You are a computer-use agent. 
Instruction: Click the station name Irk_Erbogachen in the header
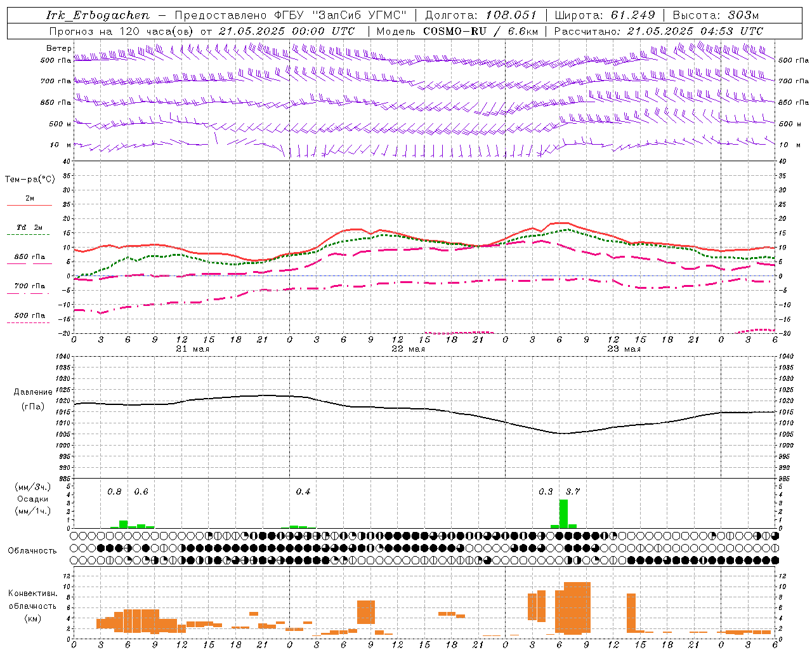pyautogui.click(x=98, y=15)
